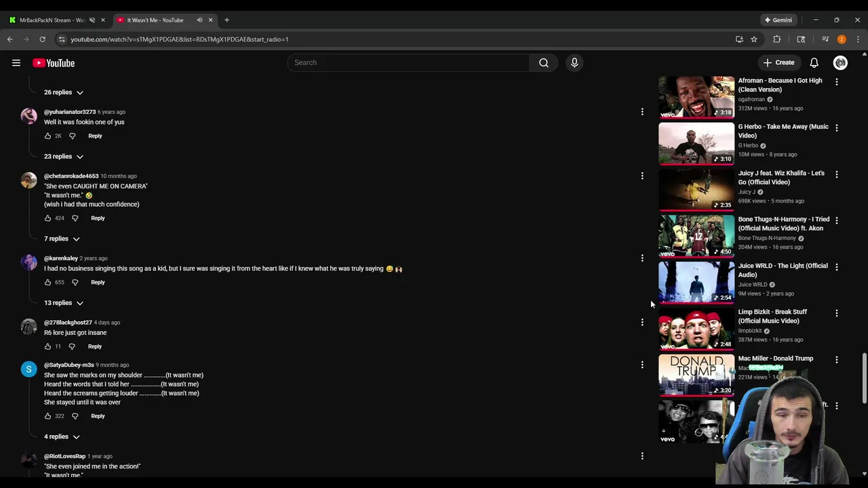Image resolution: width=868 pixels, height=488 pixels.
Task: Open the Chrome three-dot menu
Action: coord(858,39)
